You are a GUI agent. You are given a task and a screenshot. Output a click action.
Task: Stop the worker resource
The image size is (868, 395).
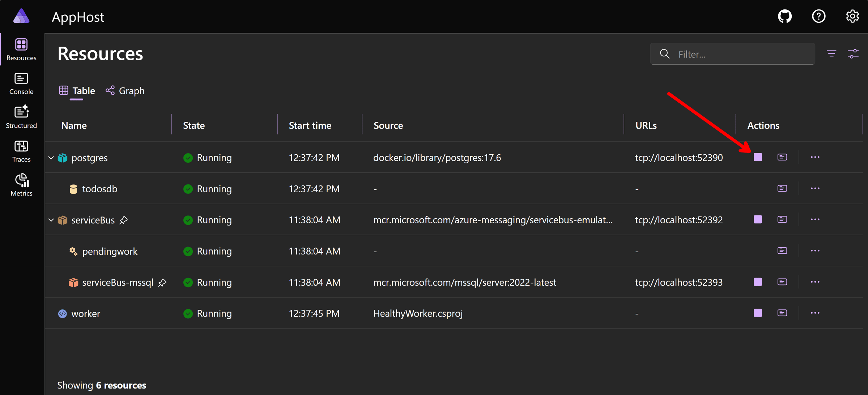758,313
